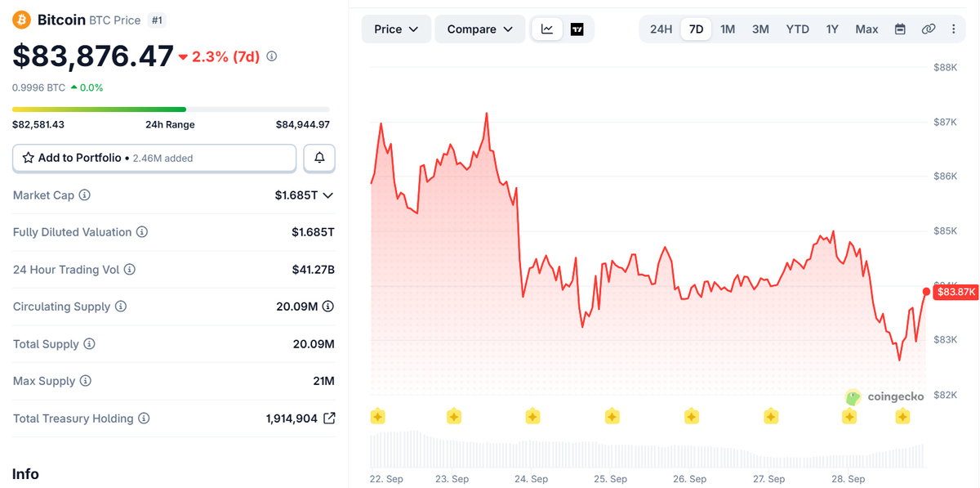Click the #1 rank badge
Viewport: 980px width, 488px height.
point(158,20)
